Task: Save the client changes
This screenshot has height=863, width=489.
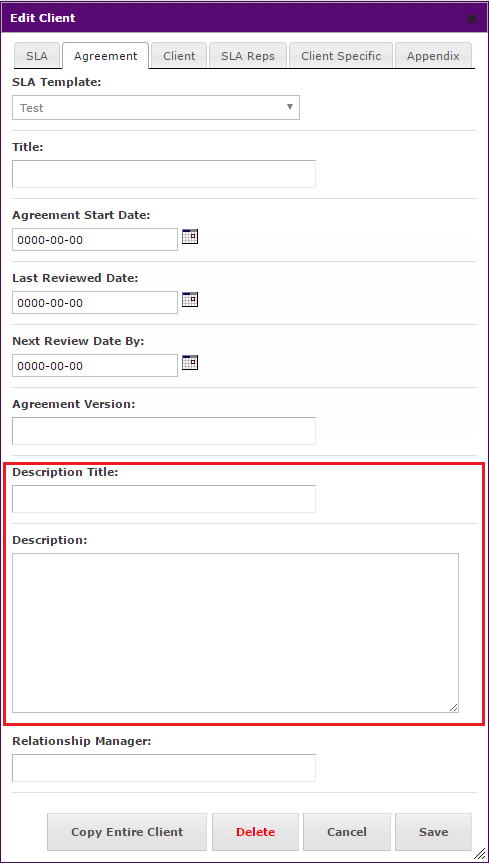Action: pos(433,832)
